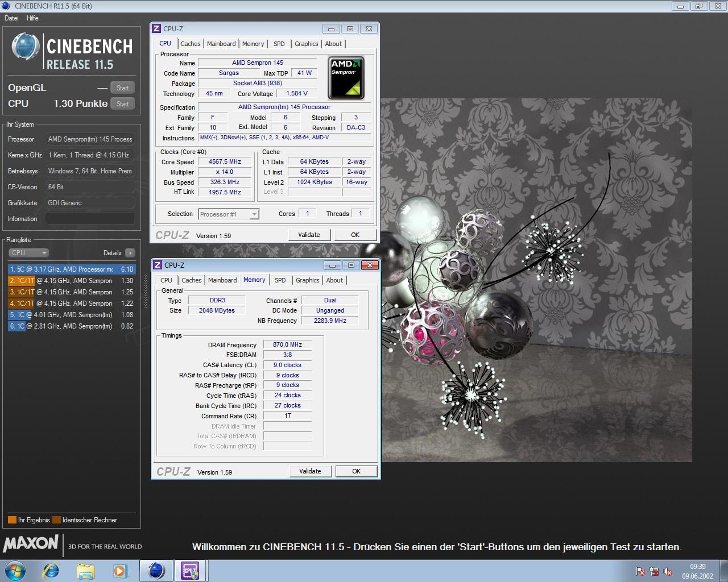Switch to Mainboard tab in upper CPU-Z window
Image resolution: width=728 pixels, height=582 pixels.
tap(221, 44)
